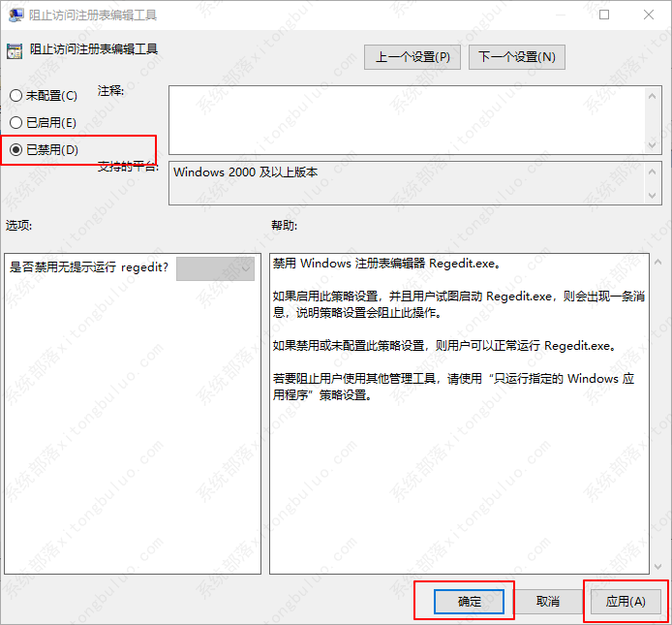Go to 上一个设置(P)
672x625 pixels.
click(x=413, y=57)
